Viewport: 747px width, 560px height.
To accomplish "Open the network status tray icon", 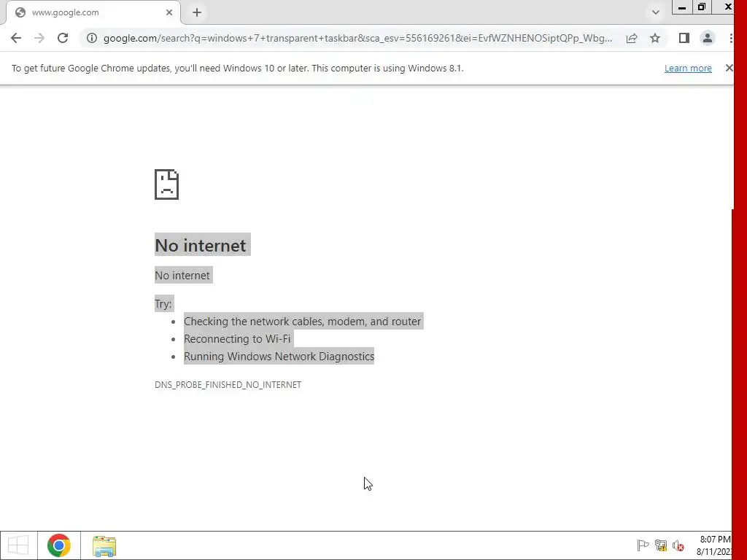I will [661, 545].
